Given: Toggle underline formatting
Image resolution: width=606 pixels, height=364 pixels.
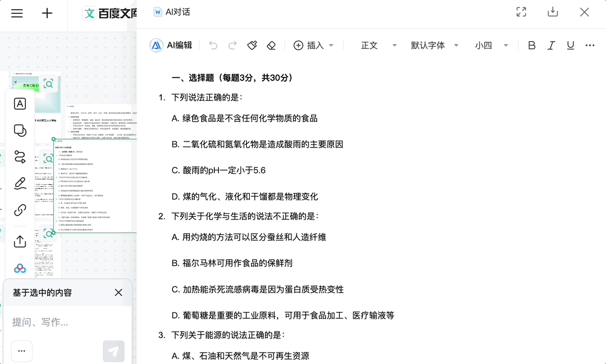Looking at the screenshot, I should point(570,45).
